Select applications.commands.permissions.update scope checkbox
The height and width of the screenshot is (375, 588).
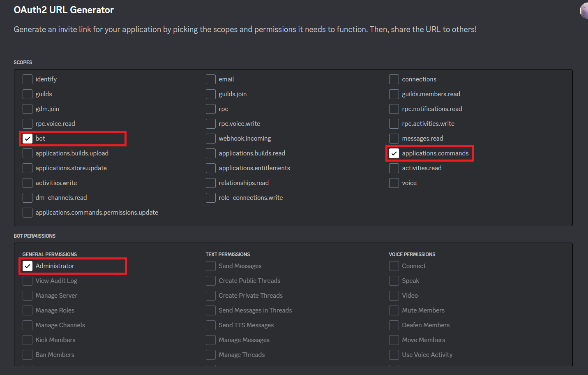(28, 213)
